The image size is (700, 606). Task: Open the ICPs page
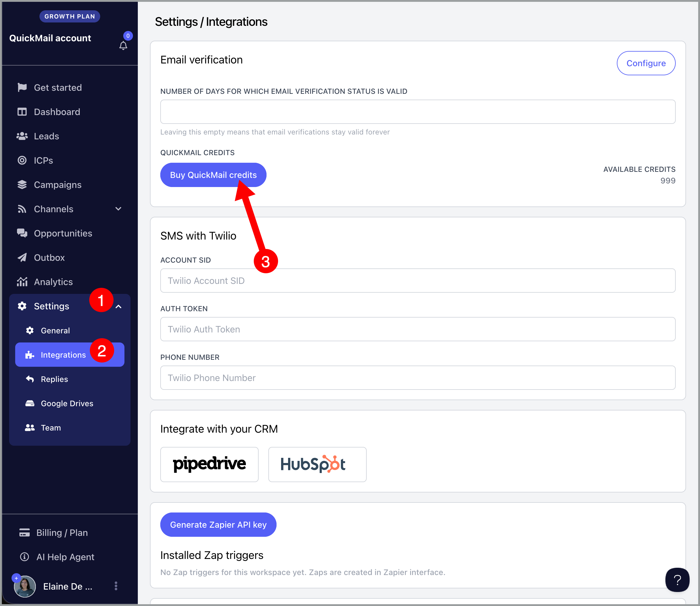click(44, 161)
